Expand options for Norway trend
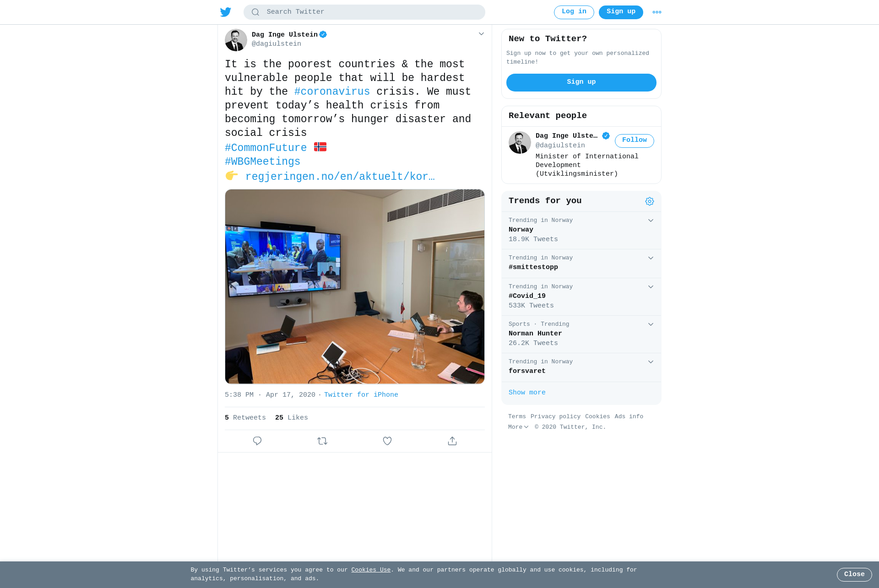Screen dimensions: 879x588 [x=651, y=221]
